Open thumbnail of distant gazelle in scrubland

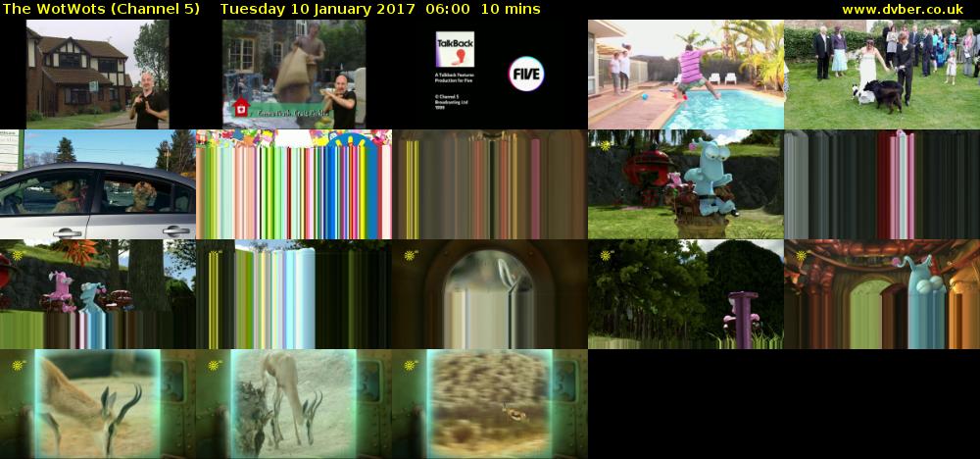click(x=489, y=404)
